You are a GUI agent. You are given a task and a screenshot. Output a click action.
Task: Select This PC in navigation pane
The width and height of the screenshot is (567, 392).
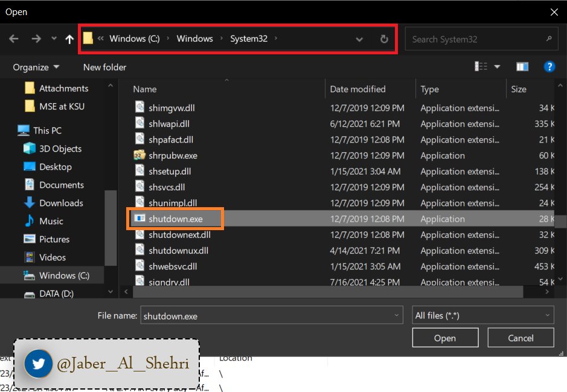[40, 130]
